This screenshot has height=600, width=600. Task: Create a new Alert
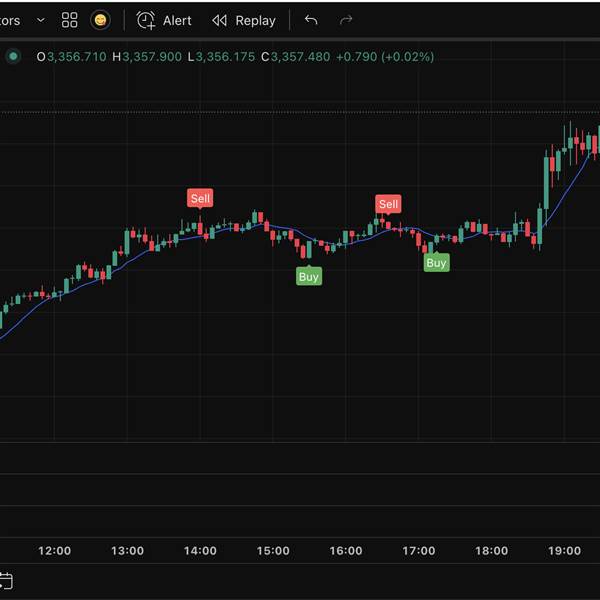tap(164, 20)
